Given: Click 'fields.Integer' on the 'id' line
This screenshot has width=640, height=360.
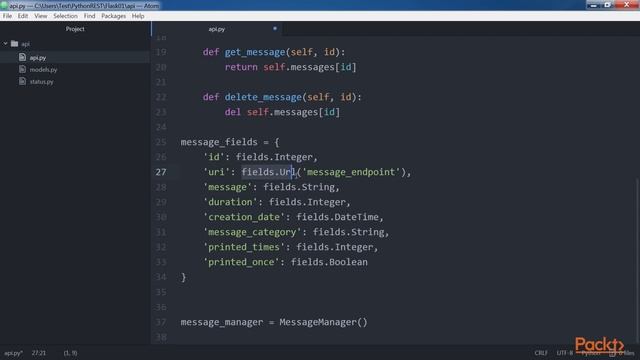Looking at the screenshot, I should (x=274, y=157).
